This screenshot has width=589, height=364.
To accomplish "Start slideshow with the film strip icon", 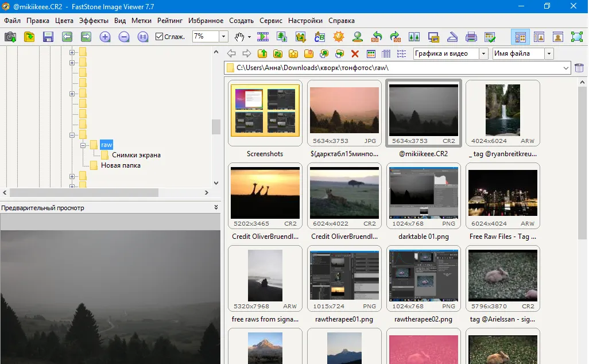I will click(x=263, y=37).
